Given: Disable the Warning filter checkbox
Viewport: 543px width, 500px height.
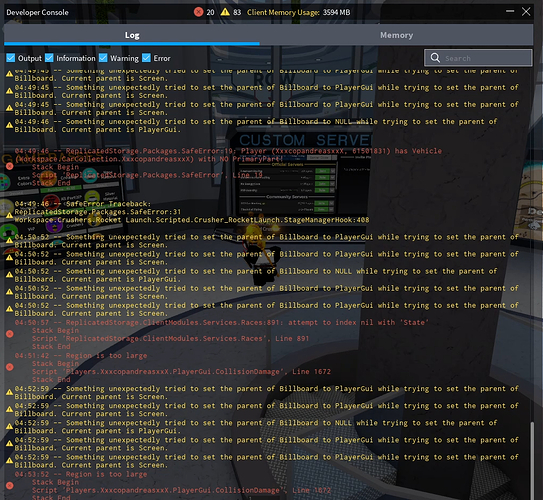Looking at the screenshot, I should click(103, 58).
